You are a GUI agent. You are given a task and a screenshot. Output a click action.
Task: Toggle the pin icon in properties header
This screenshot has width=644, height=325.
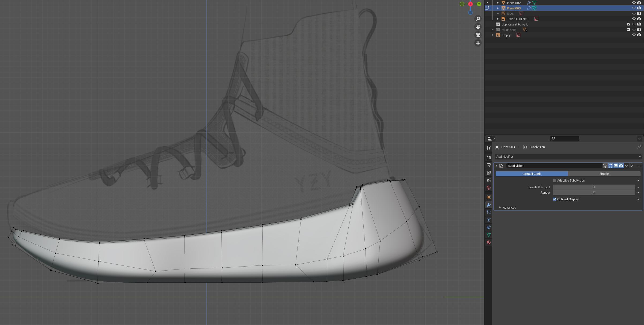click(639, 147)
